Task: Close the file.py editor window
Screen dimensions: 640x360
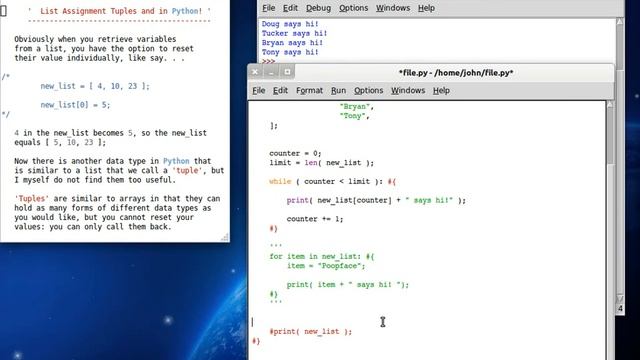Action: tap(255, 72)
